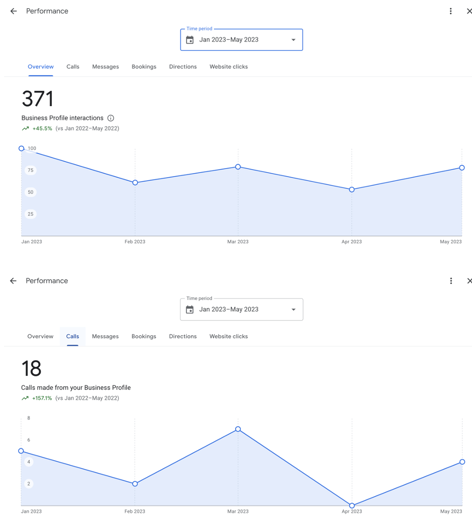Click the 371 interactions total
This screenshot has height=520, width=472.
pos(37,99)
